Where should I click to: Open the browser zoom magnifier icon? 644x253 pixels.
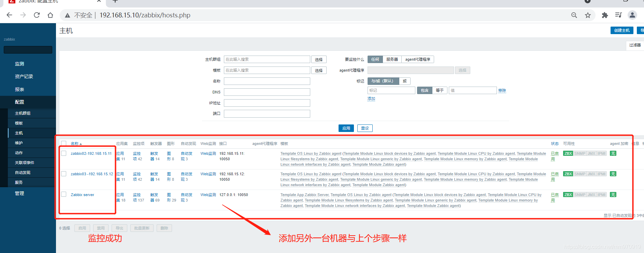point(574,15)
